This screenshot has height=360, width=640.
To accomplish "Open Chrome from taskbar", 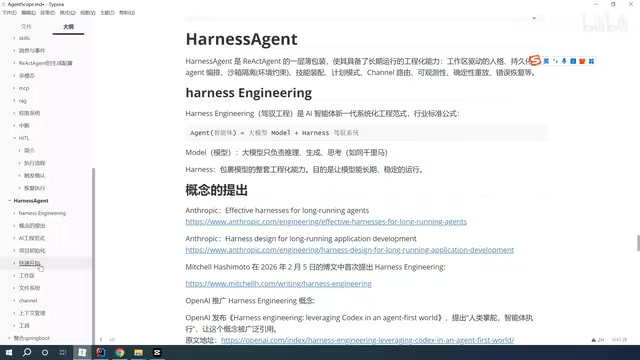I will (x=120, y=352).
